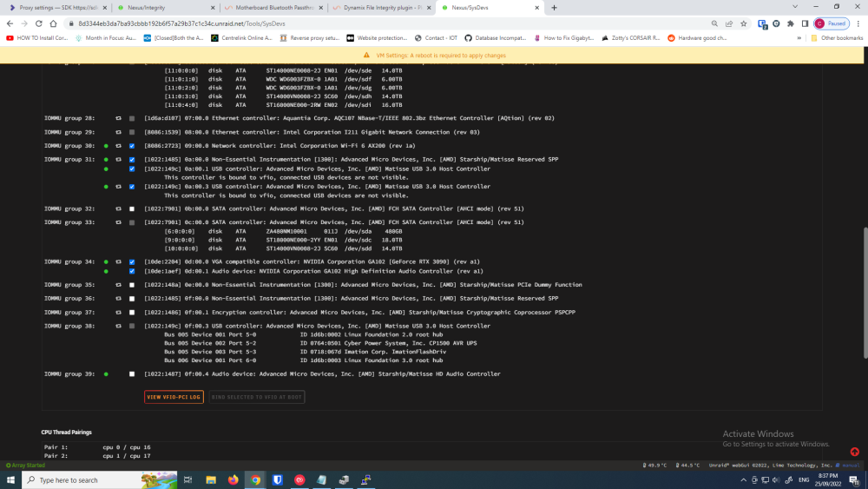
Task: Open the browser zoom magnifier icon
Action: point(714,23)
